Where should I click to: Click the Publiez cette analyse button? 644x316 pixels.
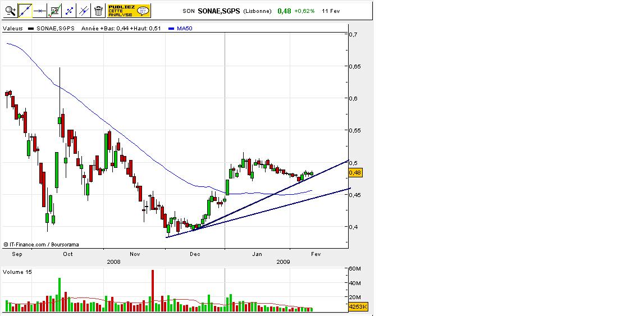[x=129, y=11]
